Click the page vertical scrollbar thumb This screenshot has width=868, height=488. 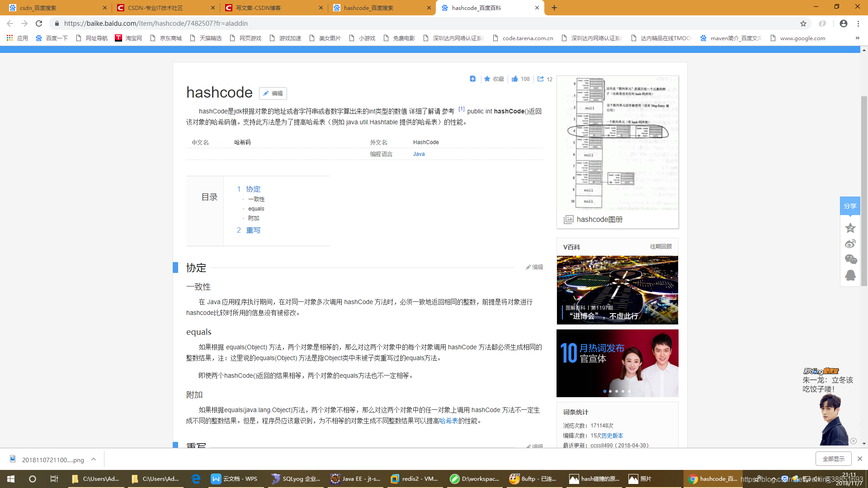(x=864, y=191)
